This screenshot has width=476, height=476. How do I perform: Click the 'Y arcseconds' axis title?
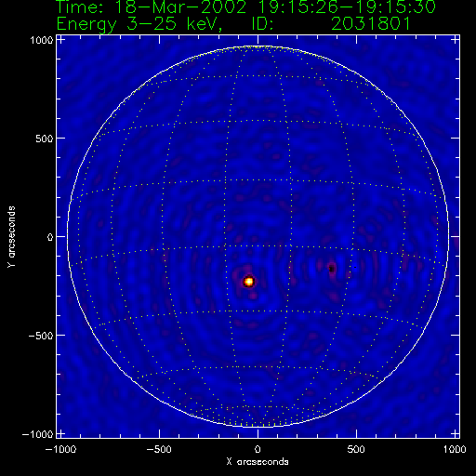click(x=11, y=237)
